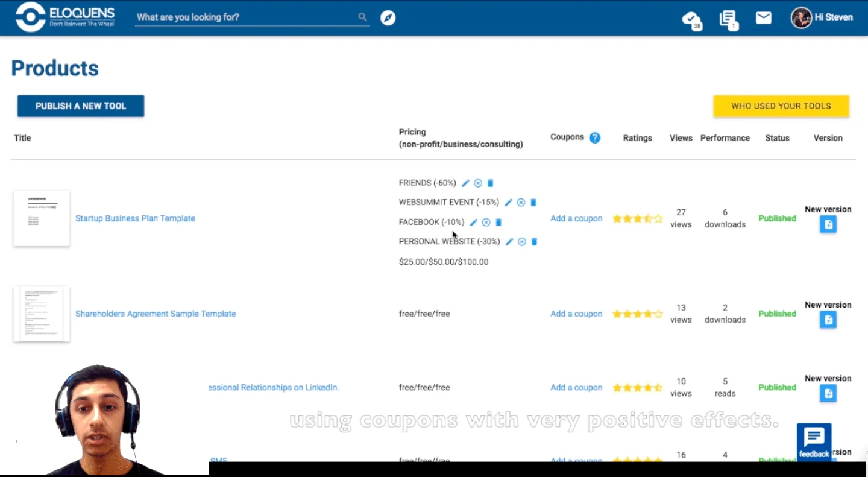Click the Steven profile avatar
Viewport: 868px width, 477px height.
[801, 17]
